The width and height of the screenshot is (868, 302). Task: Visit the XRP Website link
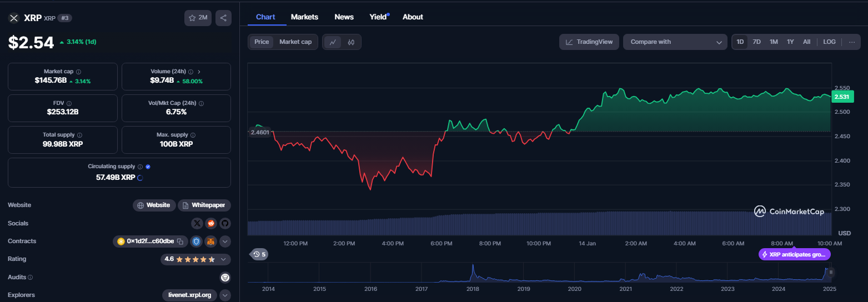click(154, 205)
